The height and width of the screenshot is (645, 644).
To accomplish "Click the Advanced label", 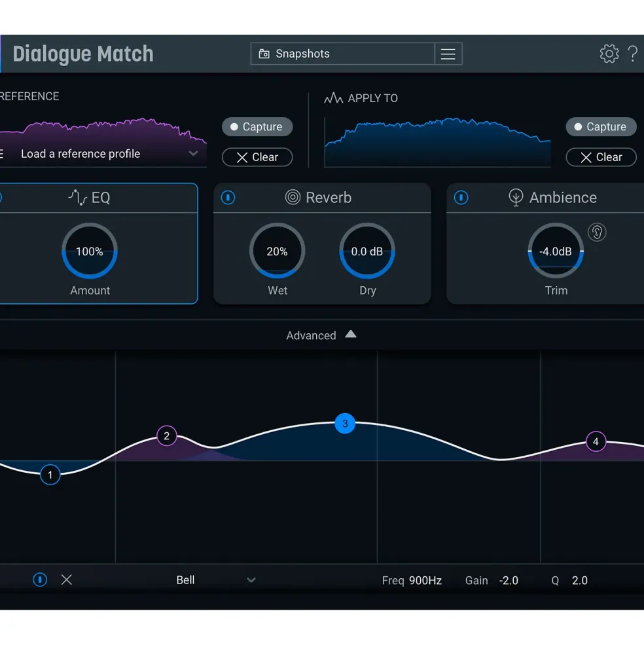I will pos(312,336).
